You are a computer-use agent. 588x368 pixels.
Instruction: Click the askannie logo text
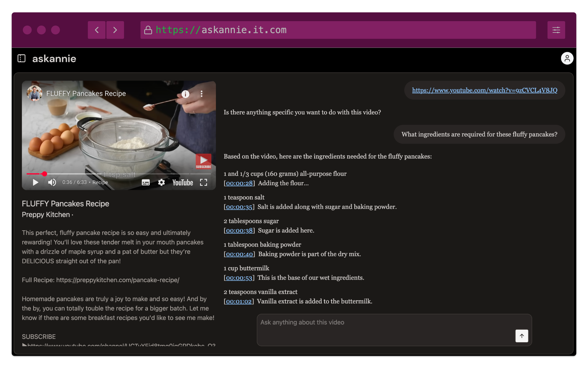54,59
